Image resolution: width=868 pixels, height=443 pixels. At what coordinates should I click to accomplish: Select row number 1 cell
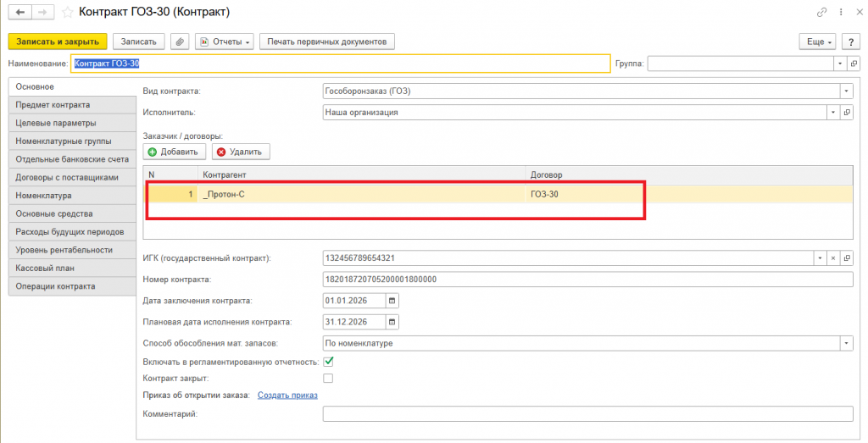tap(171, 195)
